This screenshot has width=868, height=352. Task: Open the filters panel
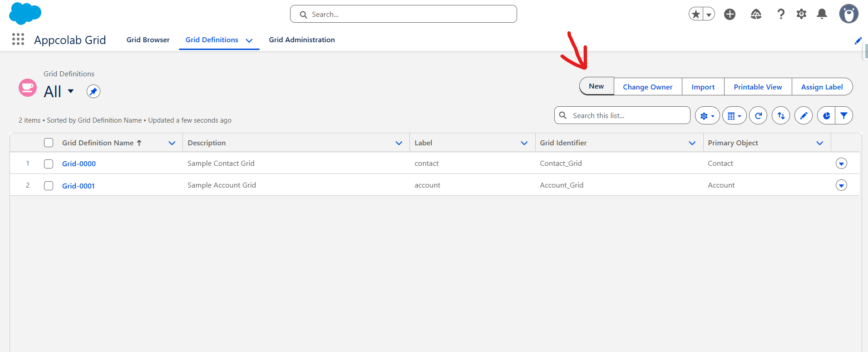pyautogui.click(x=844, y=116)
